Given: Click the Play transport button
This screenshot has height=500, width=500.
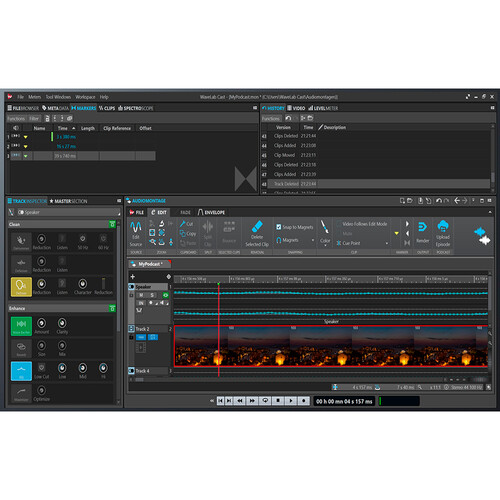Looking at the screenshot, I should coord(291,401).
